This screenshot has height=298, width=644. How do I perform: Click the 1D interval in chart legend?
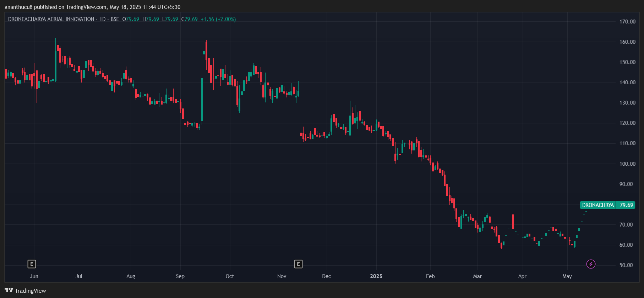tap(102, 19)
